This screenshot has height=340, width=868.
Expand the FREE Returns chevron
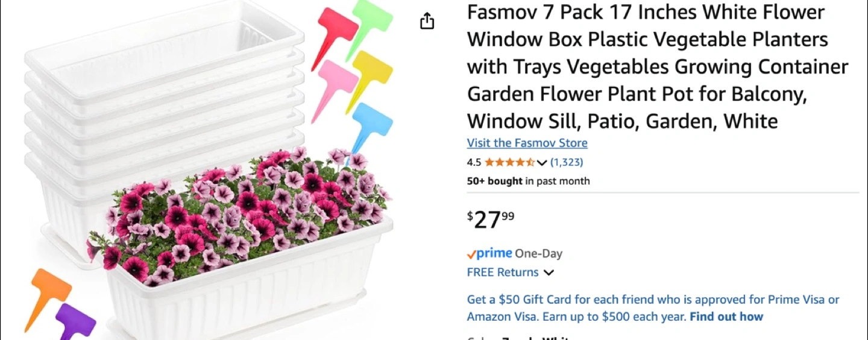click(549, 272)
